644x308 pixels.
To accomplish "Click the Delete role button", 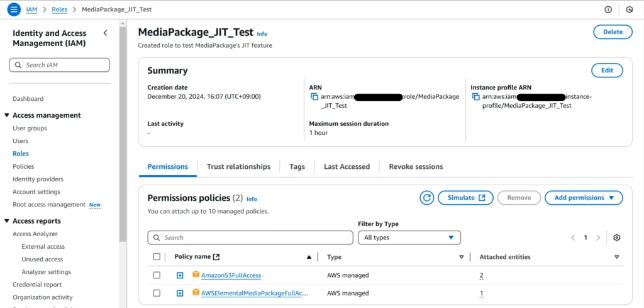I will (x=613, y=32).
